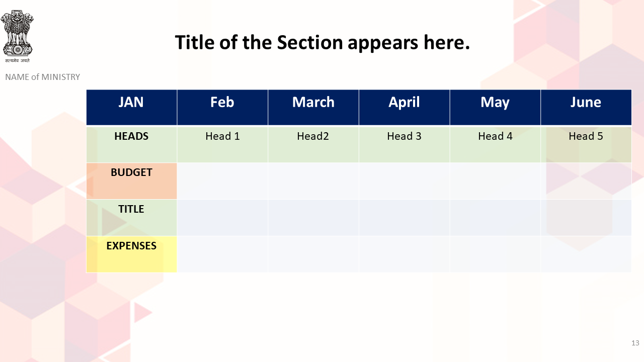
Task: Click the green TITLE cell
Action: [x=131, y=218]
